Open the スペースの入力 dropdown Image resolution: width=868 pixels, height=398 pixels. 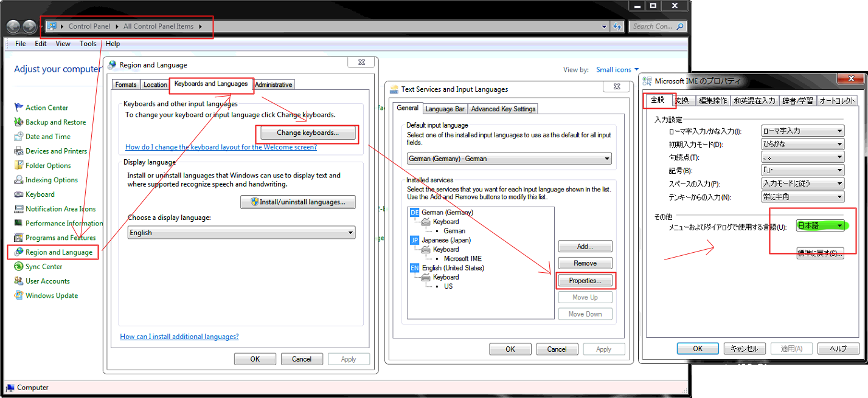(x=803, y=184)
